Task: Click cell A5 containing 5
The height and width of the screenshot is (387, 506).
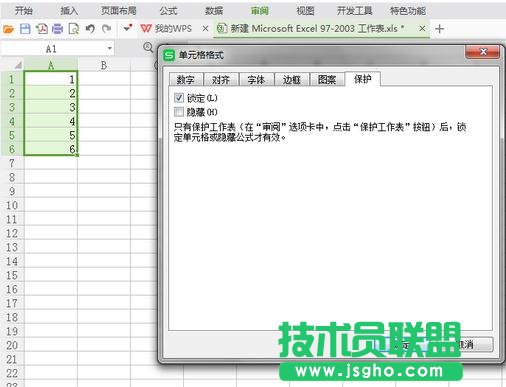Action: click(51, 135)
